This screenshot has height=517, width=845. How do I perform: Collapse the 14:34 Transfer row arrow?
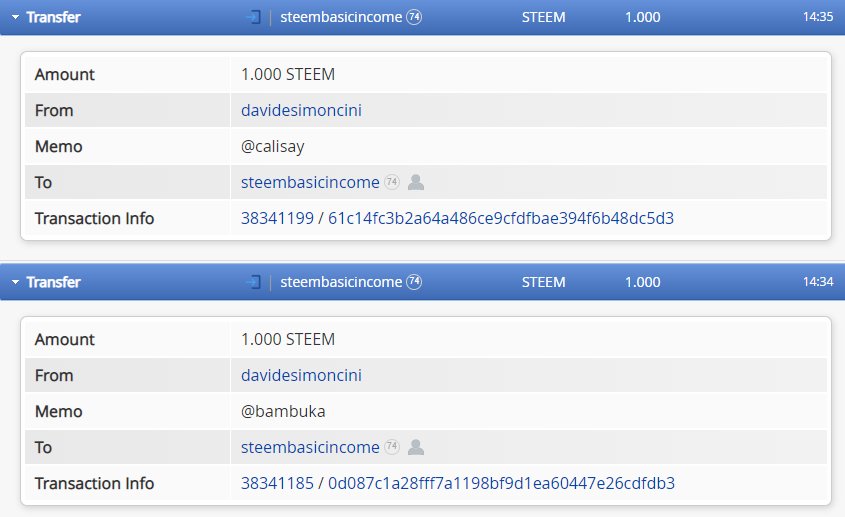point(15,282)
